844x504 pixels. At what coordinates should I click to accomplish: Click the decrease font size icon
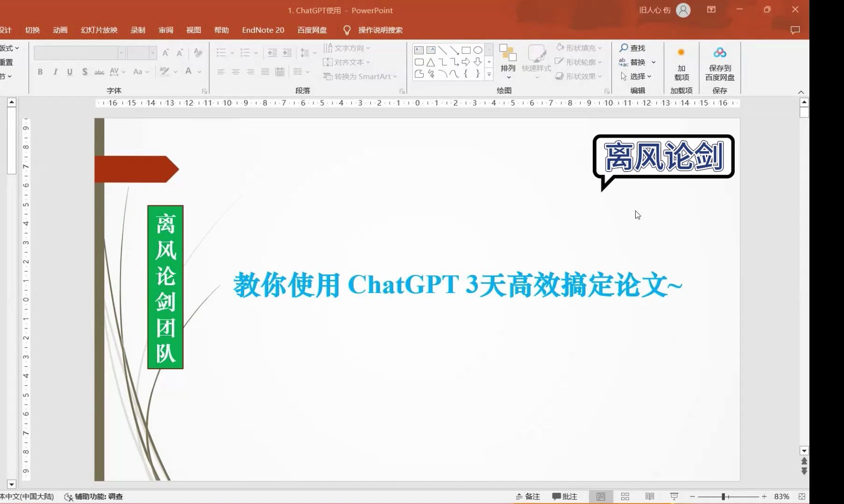[x=180, y=53]
